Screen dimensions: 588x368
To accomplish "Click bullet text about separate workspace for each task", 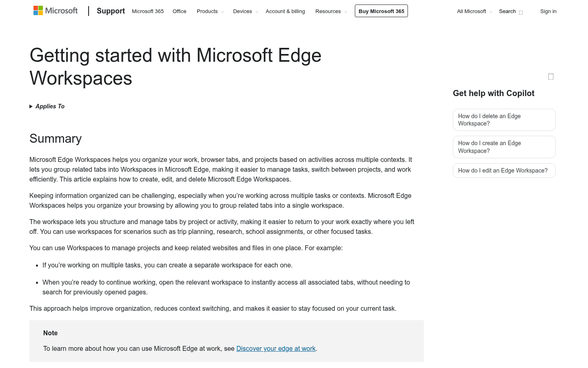I will (167, 265).
